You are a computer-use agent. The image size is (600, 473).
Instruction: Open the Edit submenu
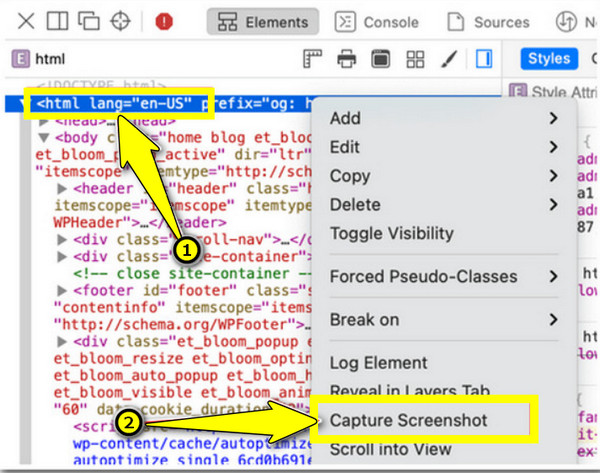pyautogui.click(x=444, y=147)
